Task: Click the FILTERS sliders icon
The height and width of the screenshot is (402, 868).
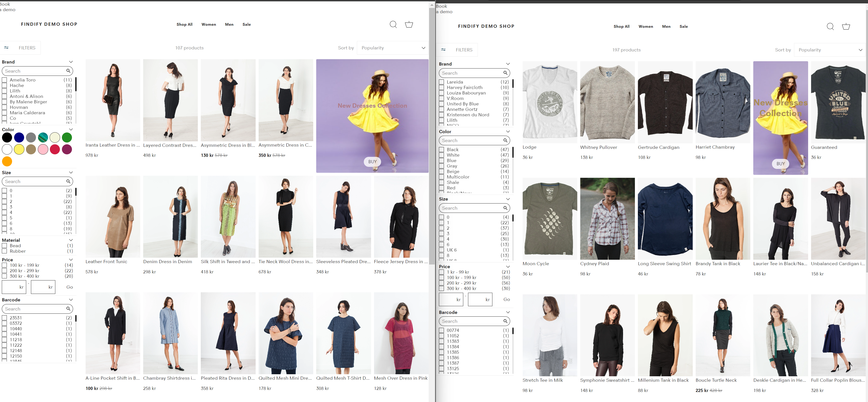Action: pyautogui.click(x=6, y=48)
